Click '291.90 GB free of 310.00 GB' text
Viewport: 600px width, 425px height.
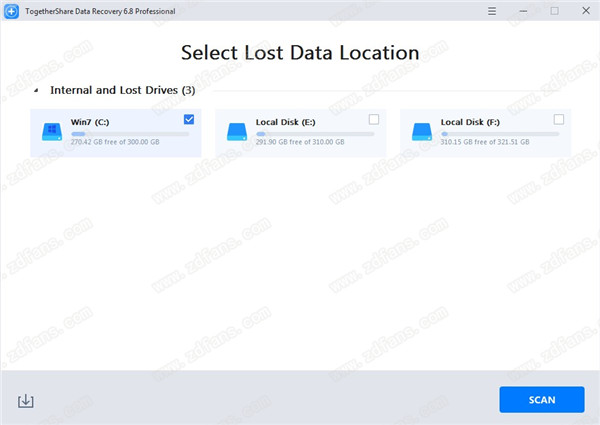click(300, 142)
